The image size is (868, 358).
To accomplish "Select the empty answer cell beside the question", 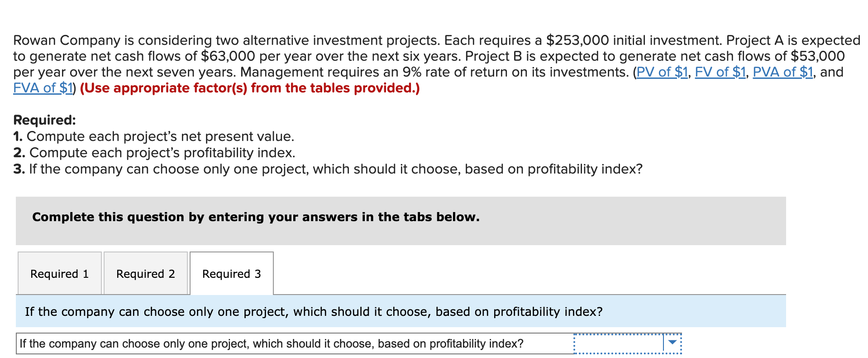I will click(620, 343).
